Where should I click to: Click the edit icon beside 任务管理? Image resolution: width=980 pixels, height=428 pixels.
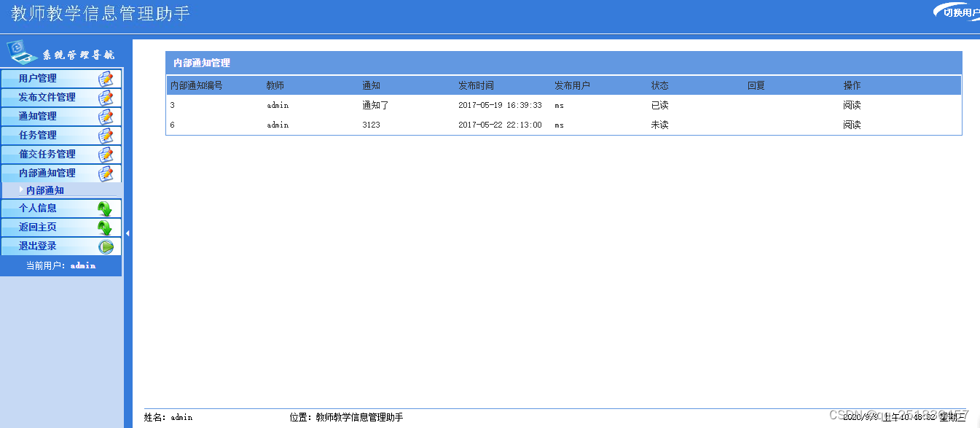click(106, 136)
